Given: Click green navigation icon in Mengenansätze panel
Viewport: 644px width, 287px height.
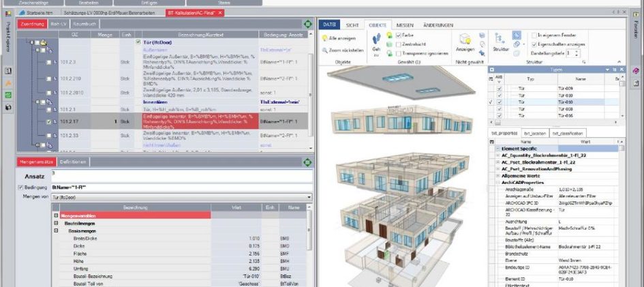Looking at the screenshot, I should pyautogui.click(x=307, y=162).
